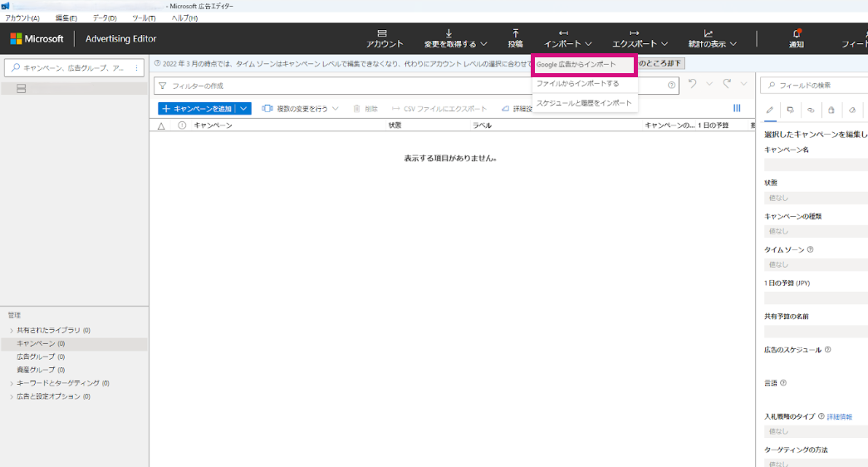868x467 pixels.
Task: Click フィールドの検索 search field
Action: coord(814,86)
